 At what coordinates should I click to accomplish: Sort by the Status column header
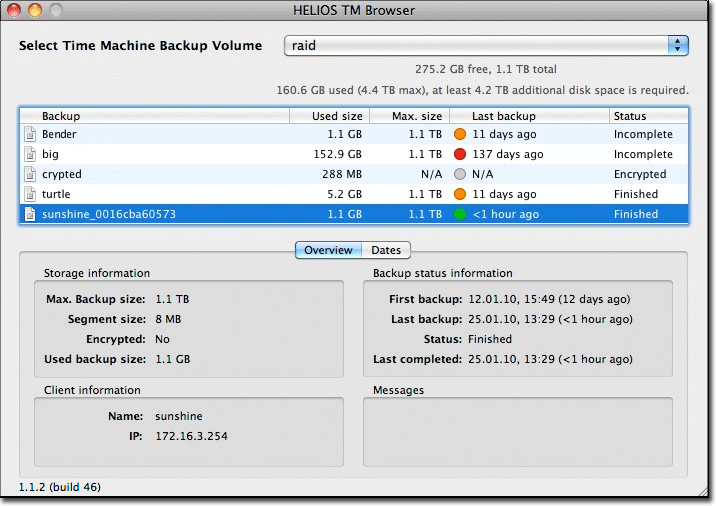pos(648,116)
